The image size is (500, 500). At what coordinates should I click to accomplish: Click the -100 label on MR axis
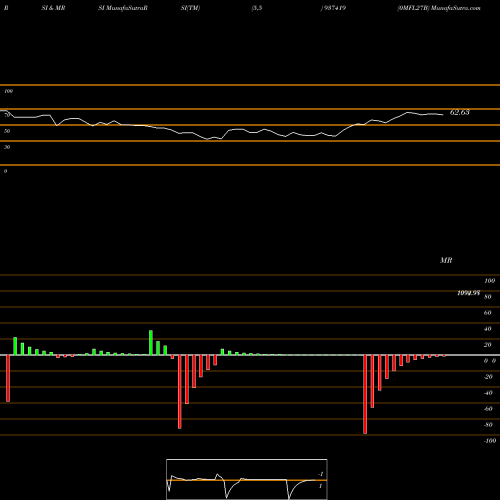(490, 441)
